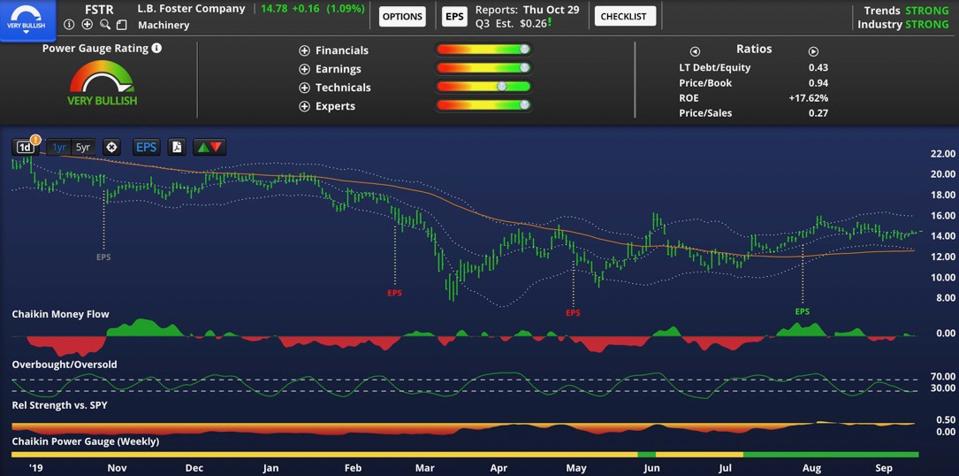The image size is (959, 476).
Task: Click the Price/Sales value 0.27
Action: pyautogui.click(x=818, y=113)
